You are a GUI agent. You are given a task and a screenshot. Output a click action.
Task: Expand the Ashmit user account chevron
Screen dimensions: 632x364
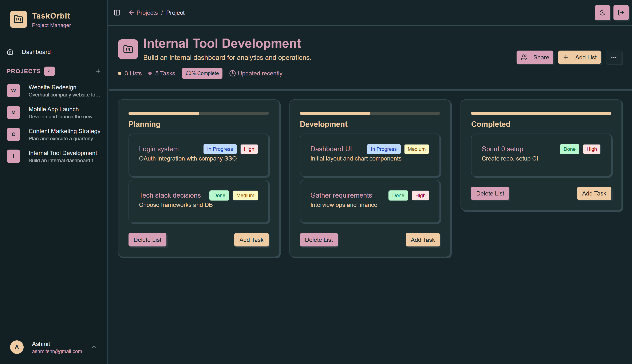(94, 347)
